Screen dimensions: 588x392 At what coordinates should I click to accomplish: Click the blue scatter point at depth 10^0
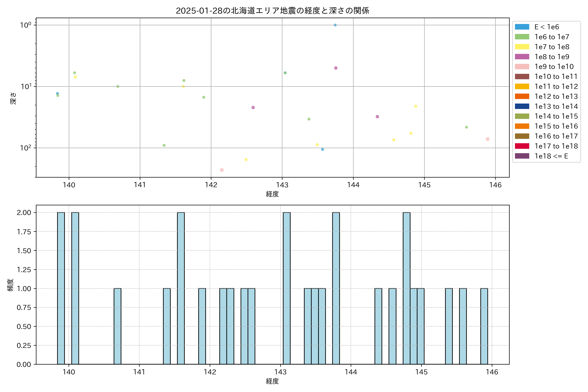[x=335, y=25]
